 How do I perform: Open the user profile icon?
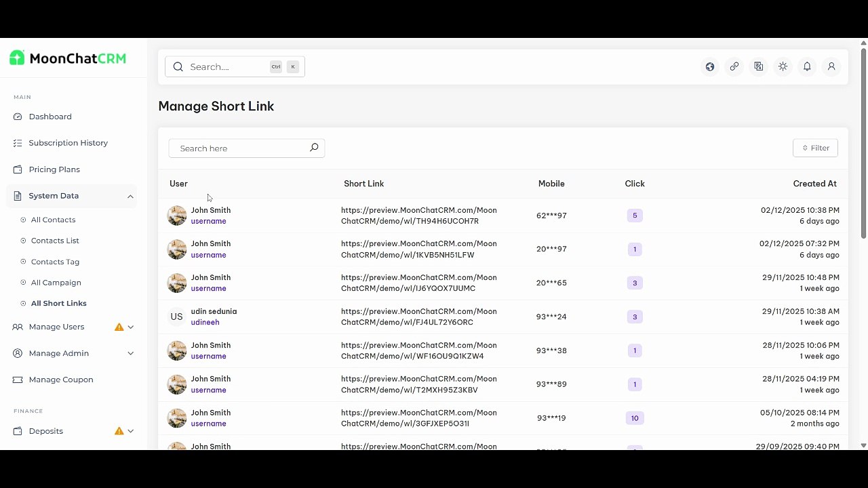831,66
